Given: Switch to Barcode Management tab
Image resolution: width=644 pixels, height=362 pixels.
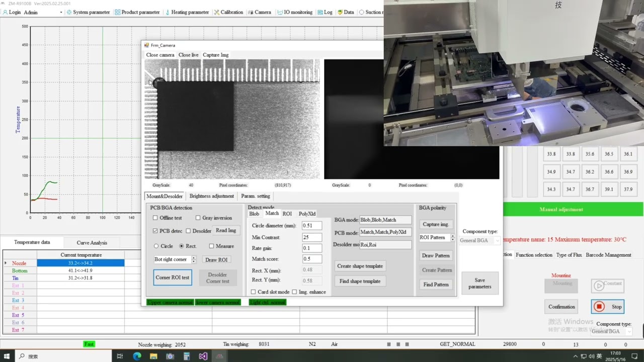Looking at the screenshot, I should pyautogui.click(x=608, y=255).
